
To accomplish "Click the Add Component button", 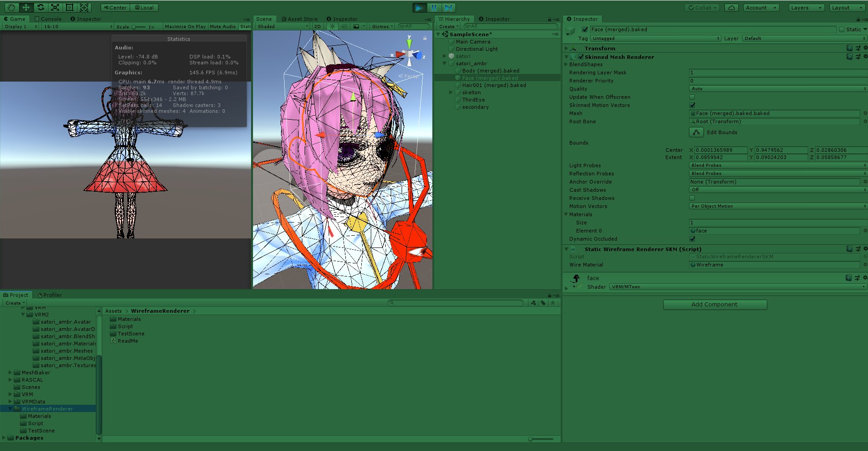I will tap(715, 305).
